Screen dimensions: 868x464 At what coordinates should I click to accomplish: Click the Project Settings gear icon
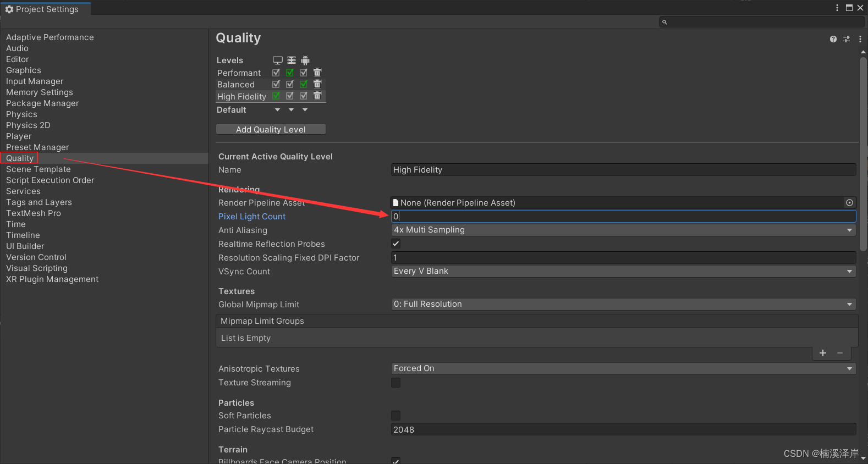tap(9, 9)
